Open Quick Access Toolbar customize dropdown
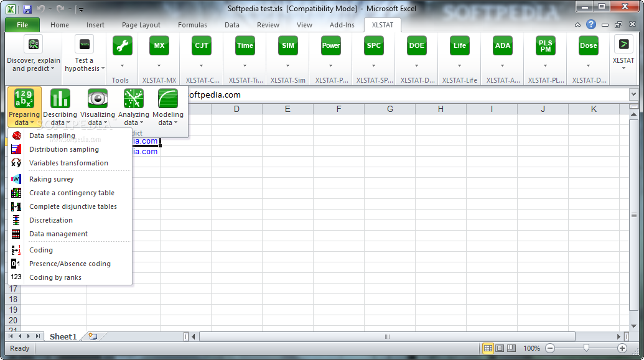The width and height of the screenshot is (644, 360). click(x=80, y=9)
